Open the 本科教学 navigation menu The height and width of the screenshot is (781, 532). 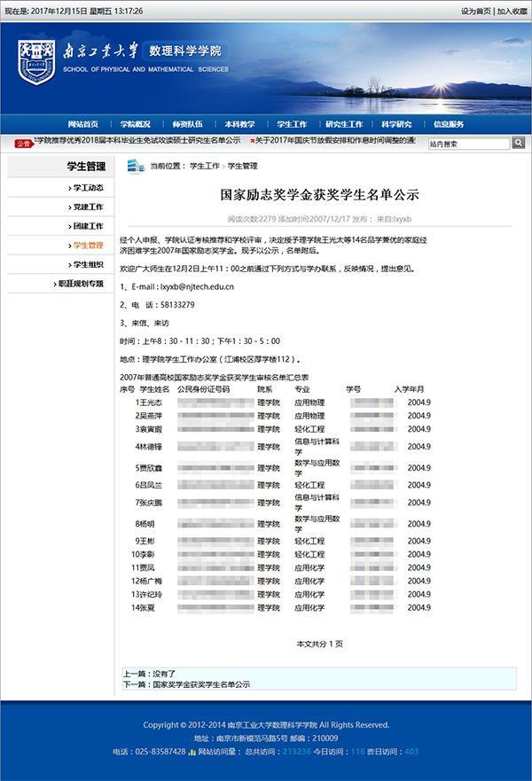pos(239,124)
